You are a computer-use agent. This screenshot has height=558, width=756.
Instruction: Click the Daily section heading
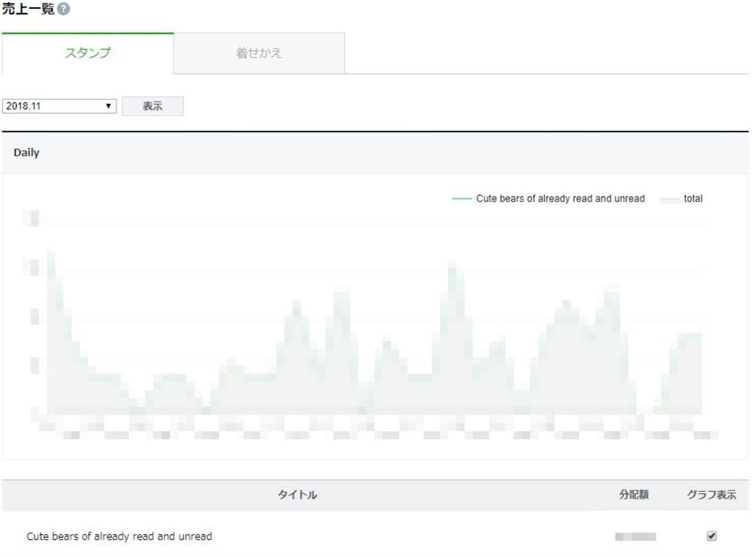tap(27, 153)
